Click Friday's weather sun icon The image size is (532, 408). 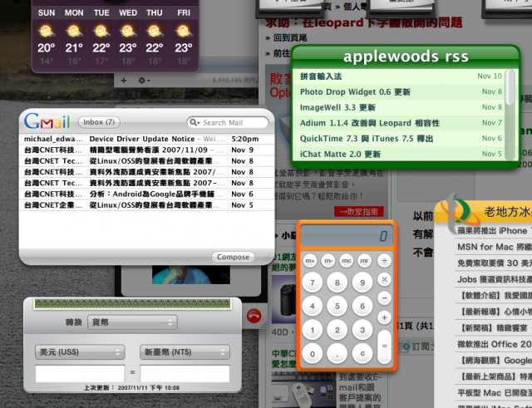[184, 32]
